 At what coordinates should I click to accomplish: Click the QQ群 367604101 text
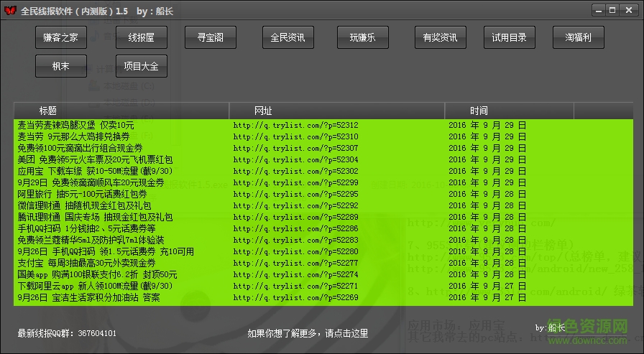click(67, 333)
